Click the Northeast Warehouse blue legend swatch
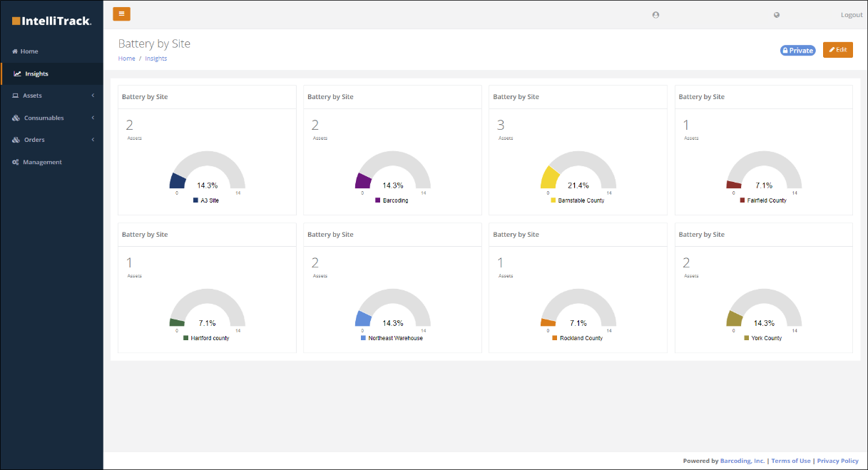868x470 pixels. [x=363, y=338]
